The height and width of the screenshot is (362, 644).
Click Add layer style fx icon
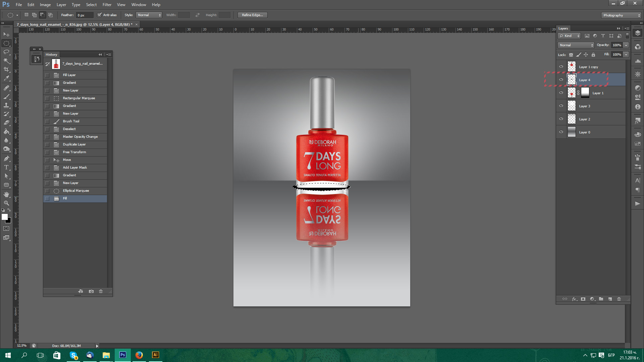pyautogui.click(x=574, y=299)
